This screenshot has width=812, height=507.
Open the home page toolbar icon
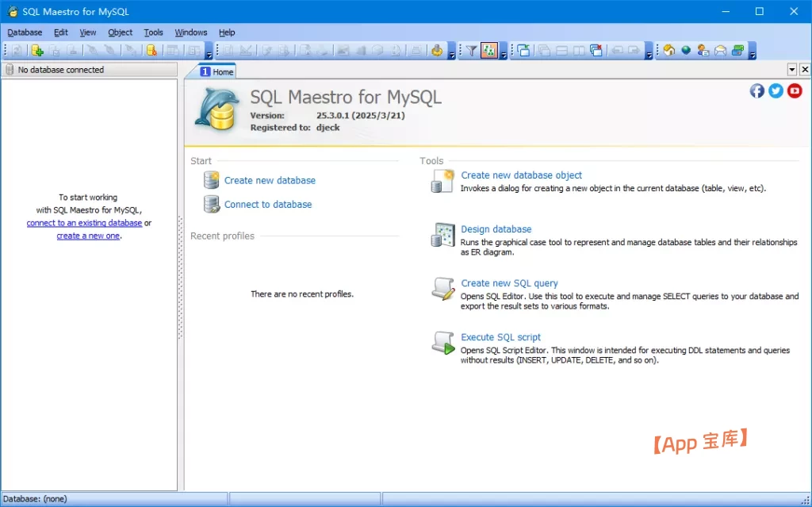point(668,51)
